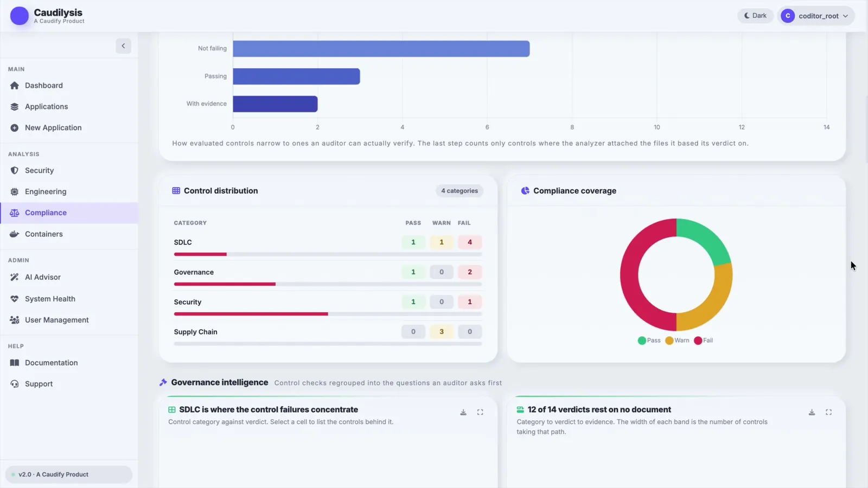Click the Security row progress bar
The width and height of the screenshot is (868, 488).
[328, 314]
